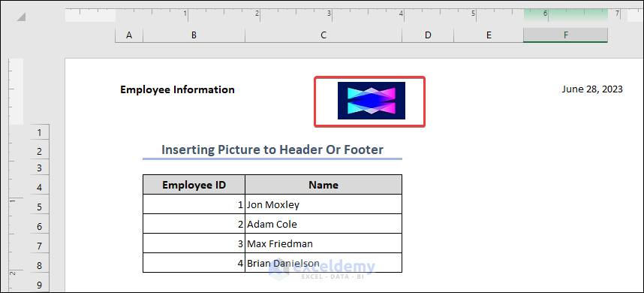644x293 pixels.
Task: Select row 1 header
Action: click(x=40, y=132)
